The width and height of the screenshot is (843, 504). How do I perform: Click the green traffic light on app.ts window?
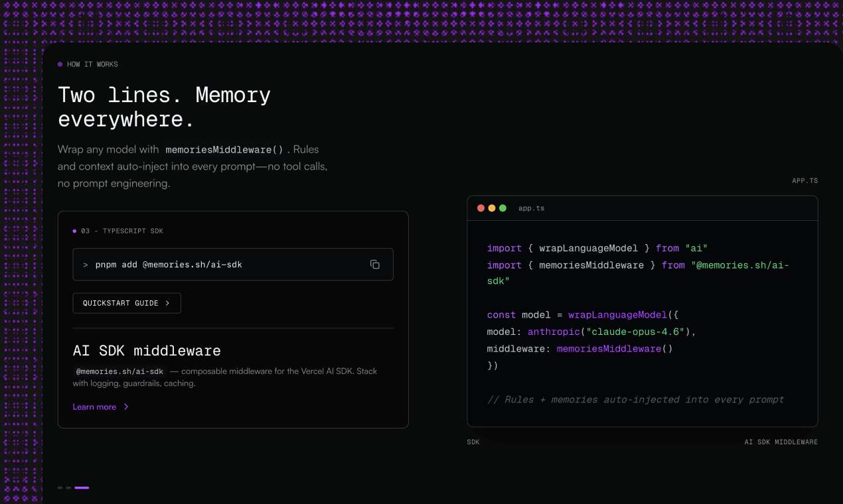click(x=502, y=208)
